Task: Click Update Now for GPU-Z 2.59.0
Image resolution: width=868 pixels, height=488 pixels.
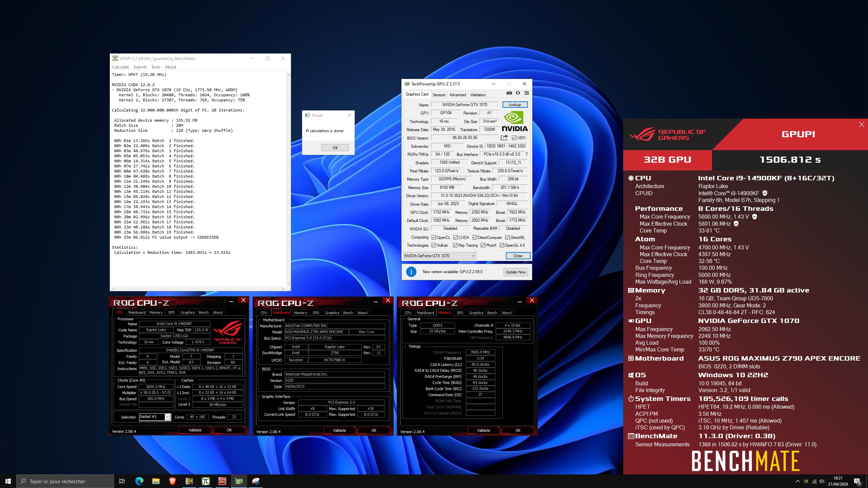Action: pos(515,272)
